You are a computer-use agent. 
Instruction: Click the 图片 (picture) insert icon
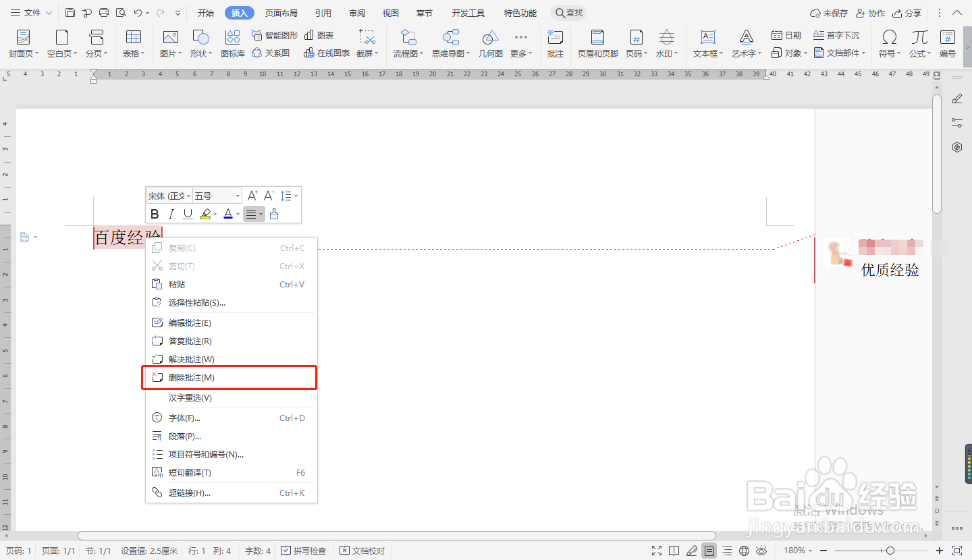(170, 44)
